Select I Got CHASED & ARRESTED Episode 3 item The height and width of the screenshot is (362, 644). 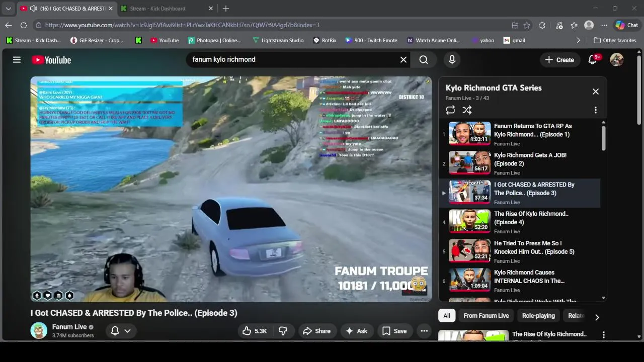coord(519,193)
